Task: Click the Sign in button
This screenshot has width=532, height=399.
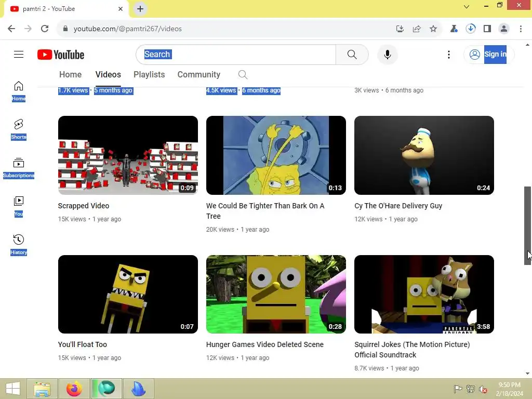Action: (x=488, y=54)
